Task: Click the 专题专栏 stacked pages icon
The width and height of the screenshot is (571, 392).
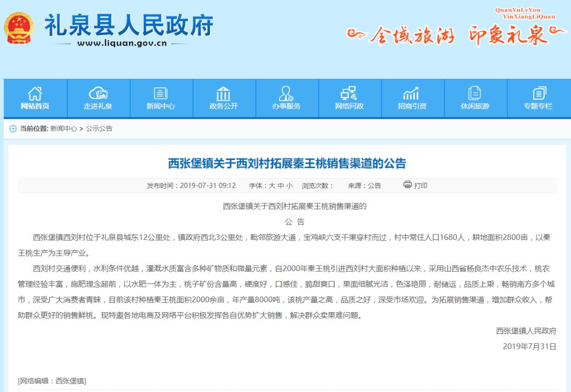Action: pyautogui.click(x=538, y=94)
